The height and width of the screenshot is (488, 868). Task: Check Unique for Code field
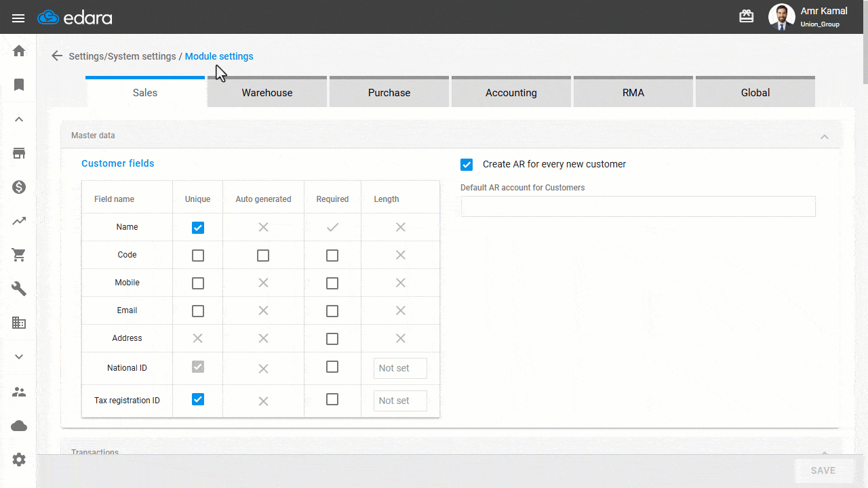pos(197,256)
